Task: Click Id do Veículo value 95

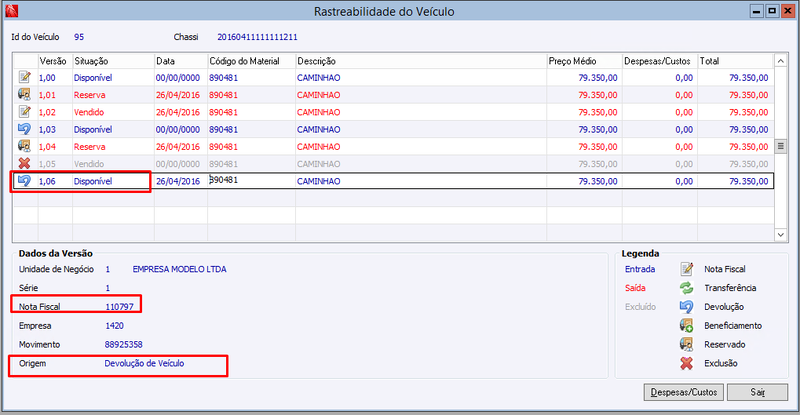Action: [x=79, y=37]
